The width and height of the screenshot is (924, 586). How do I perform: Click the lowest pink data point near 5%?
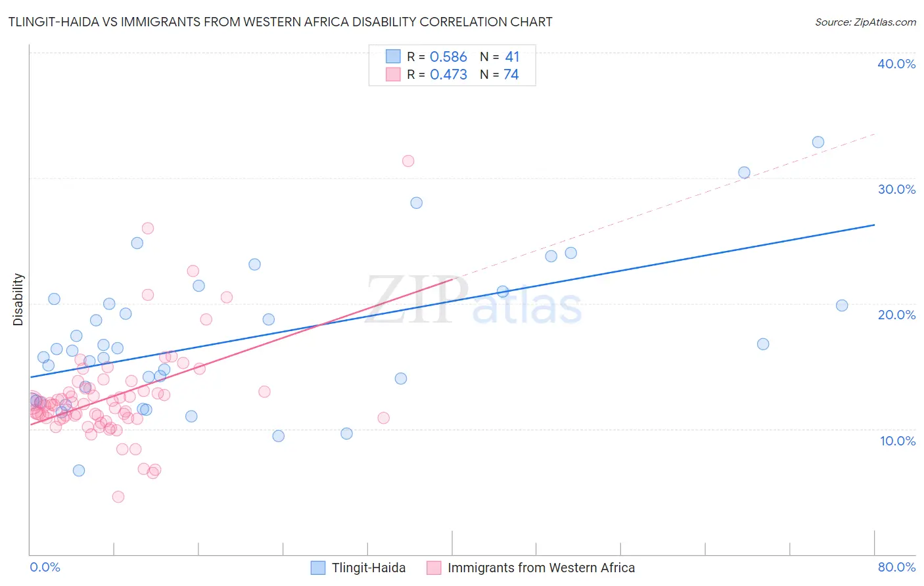(118, 497)
